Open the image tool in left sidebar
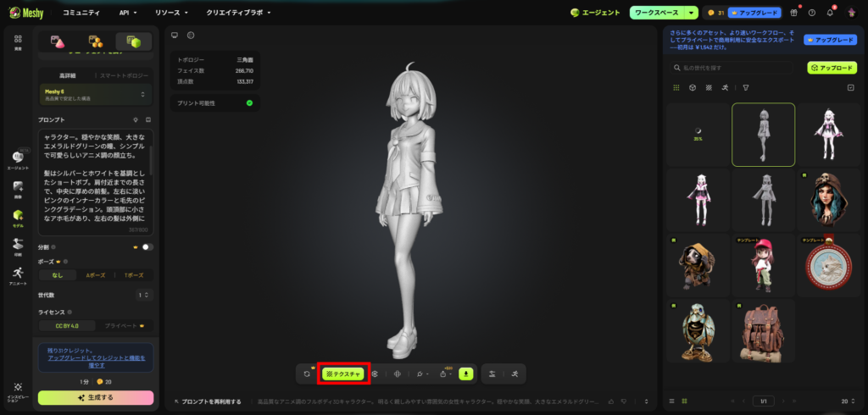868x415 pixels. pyautogui.click(x=18, y=189)
